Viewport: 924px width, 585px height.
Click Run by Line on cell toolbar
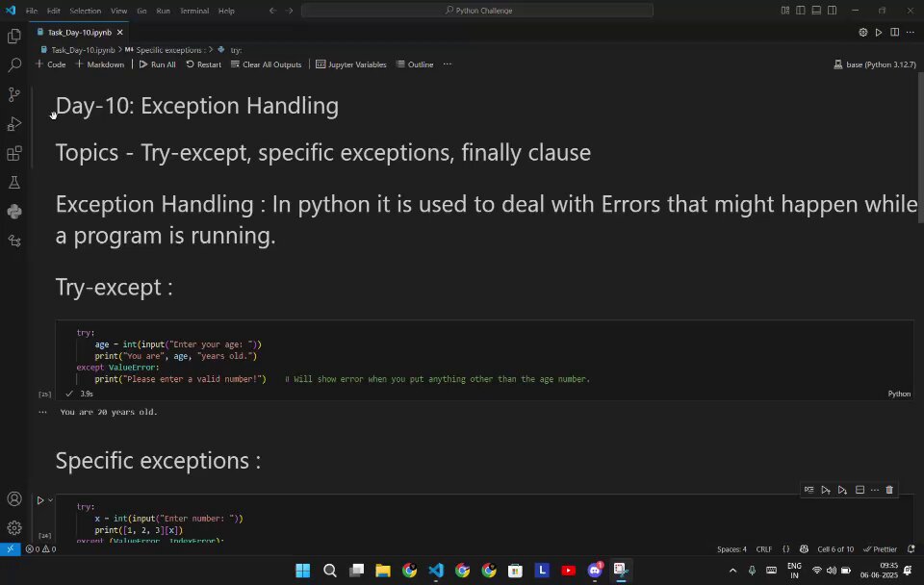click(x=809, y=490)
